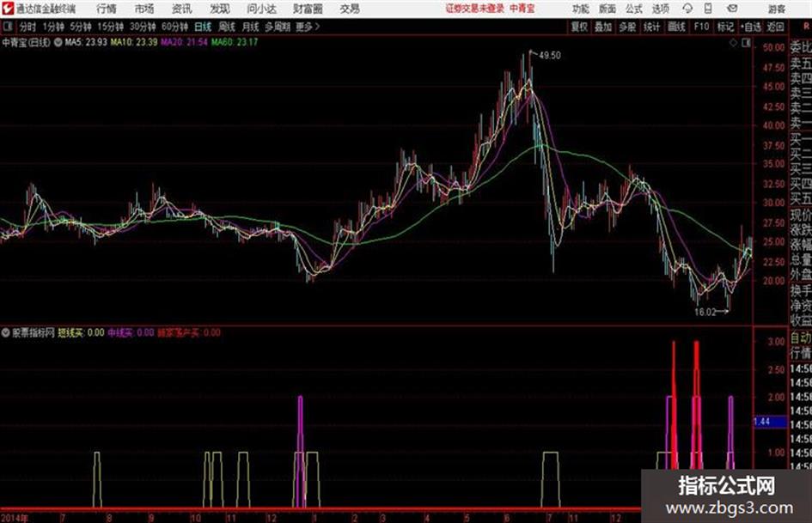The image size is (812, 523).
Task: Click the 自动 button in right sidebar
Action: (x=801, y=338)
